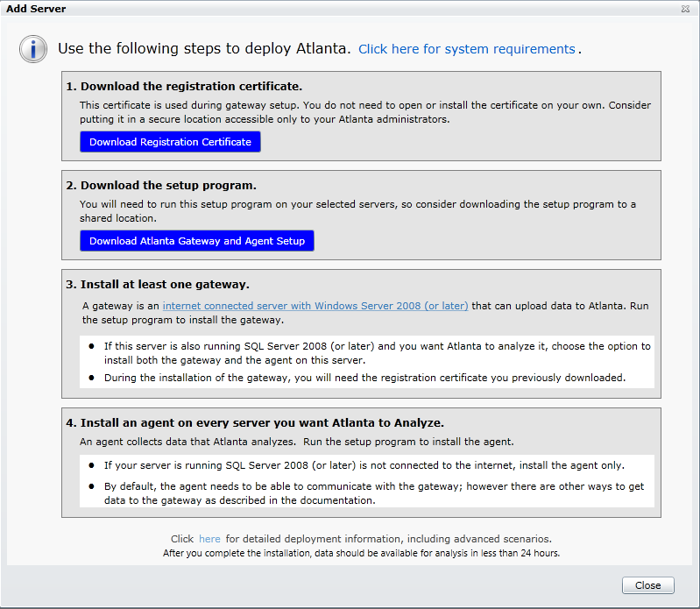This screenshot has width=700, height=609.
Task: Open the system requirements link
Action: pyautogui.click(x=466, y=49)
